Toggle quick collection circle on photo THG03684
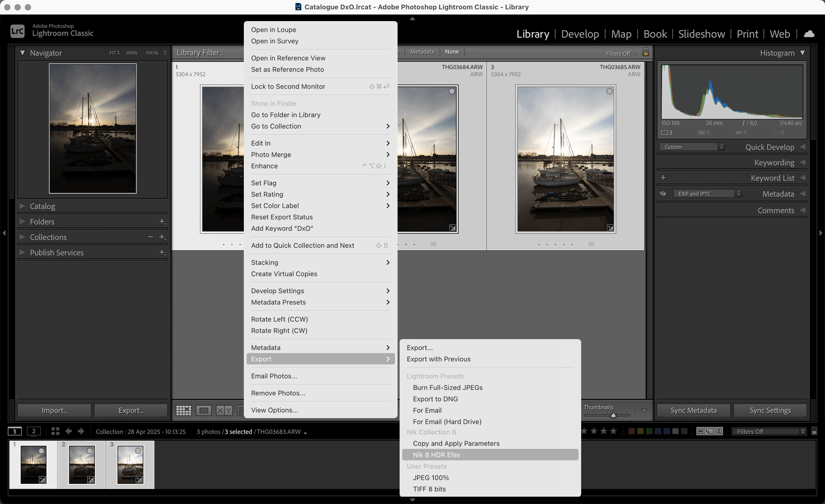825x504 pixels. point(452,91)
